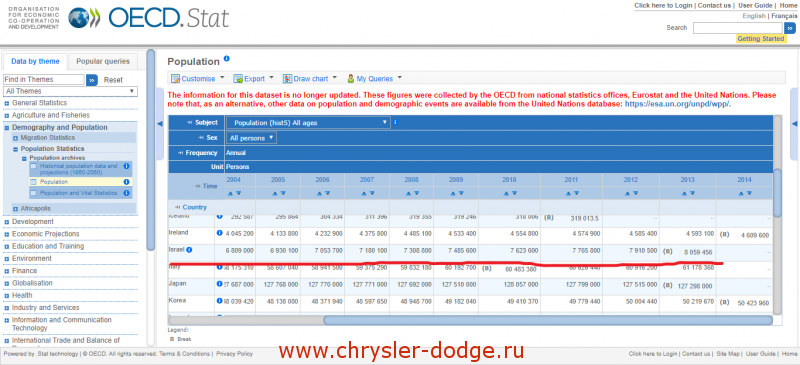This screenshot has width=800, height=365.
Task: Click info icon next to Israel
Action: [189, 250]
